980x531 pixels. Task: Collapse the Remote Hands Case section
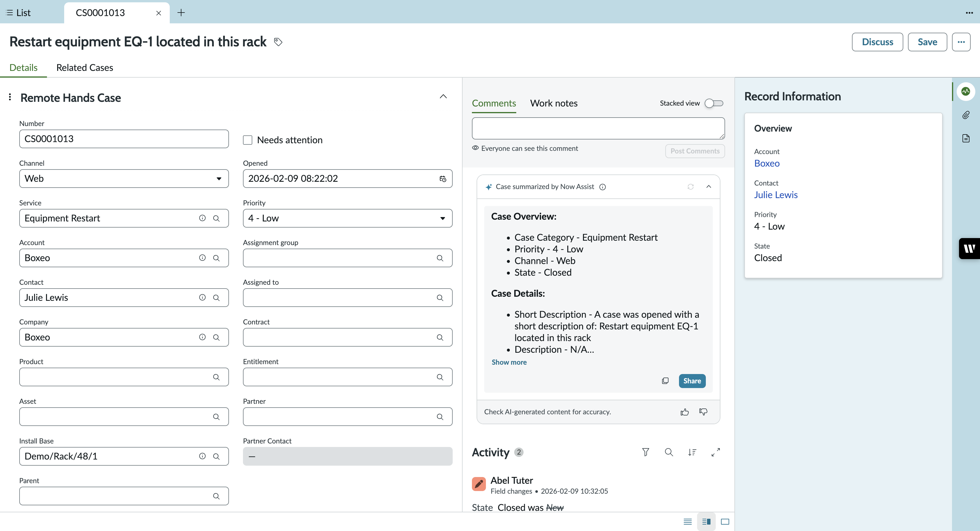[x=443, y=97]
